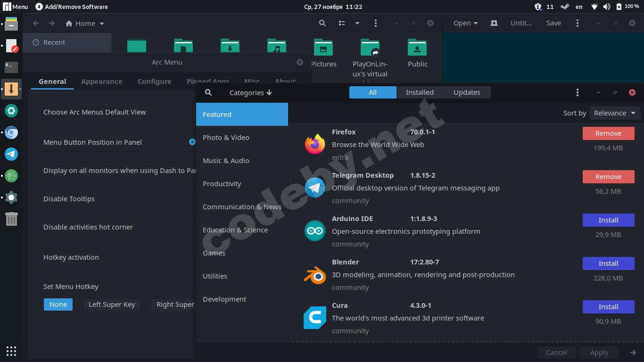The height and width of the screenshot is (362, 644).
Task: Remove Firefox
Action: [609, 133]
